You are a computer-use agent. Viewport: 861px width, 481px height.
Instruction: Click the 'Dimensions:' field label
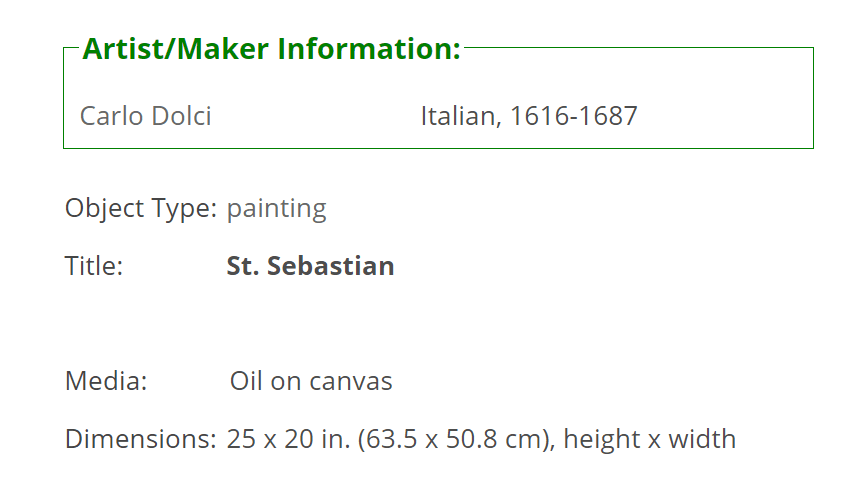tap(141, 439)
